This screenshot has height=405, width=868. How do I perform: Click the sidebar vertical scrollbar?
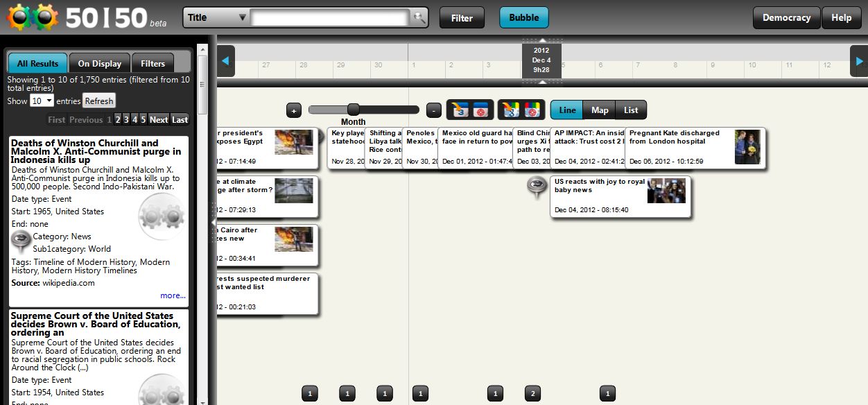[x=202, y=83]
